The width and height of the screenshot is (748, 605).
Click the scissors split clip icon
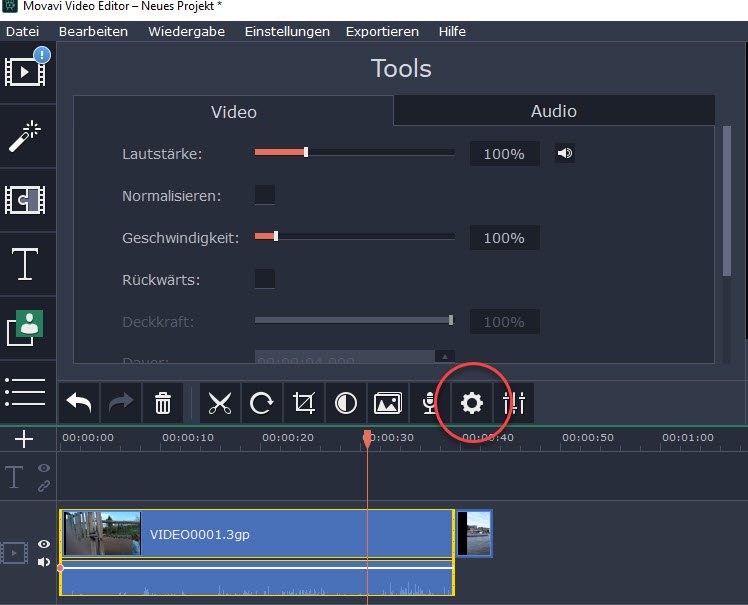click(219, 403)
